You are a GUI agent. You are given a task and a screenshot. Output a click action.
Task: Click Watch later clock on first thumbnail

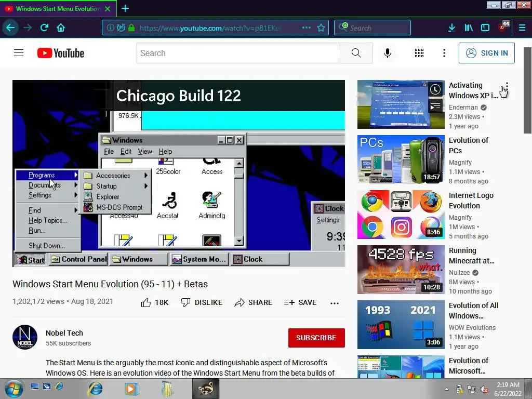click(435, 89)
